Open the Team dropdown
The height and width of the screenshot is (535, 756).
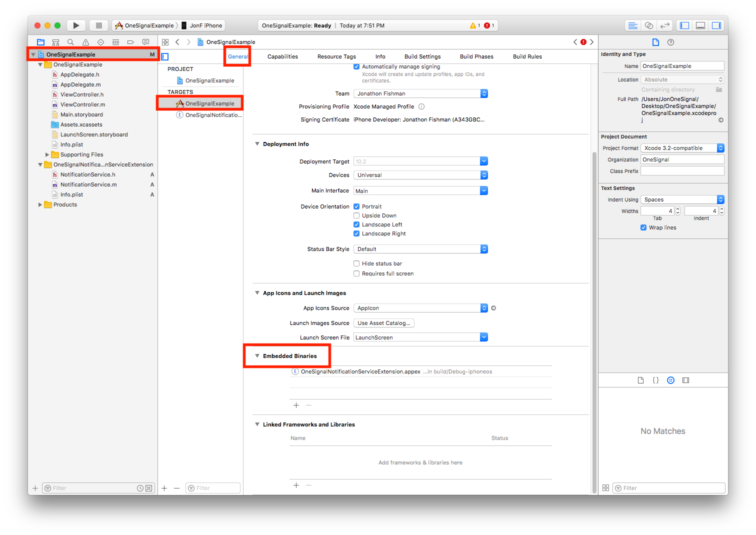tap(420, 93)
